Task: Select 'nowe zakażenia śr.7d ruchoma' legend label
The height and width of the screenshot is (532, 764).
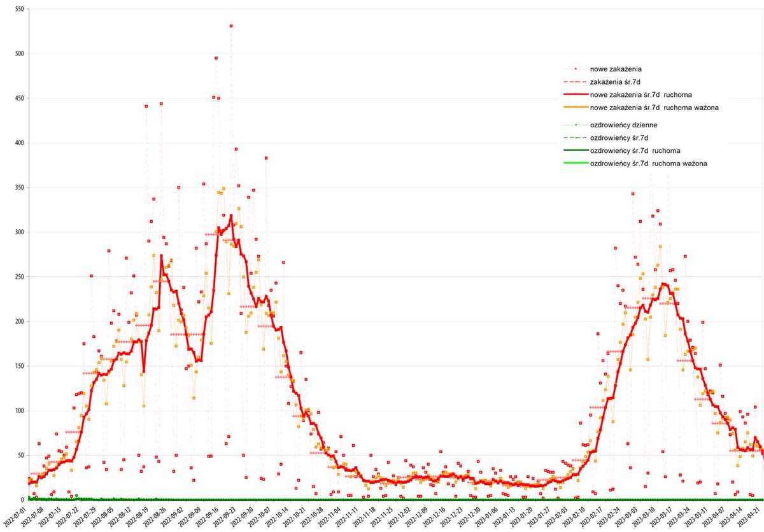Action: click(641, 95)
